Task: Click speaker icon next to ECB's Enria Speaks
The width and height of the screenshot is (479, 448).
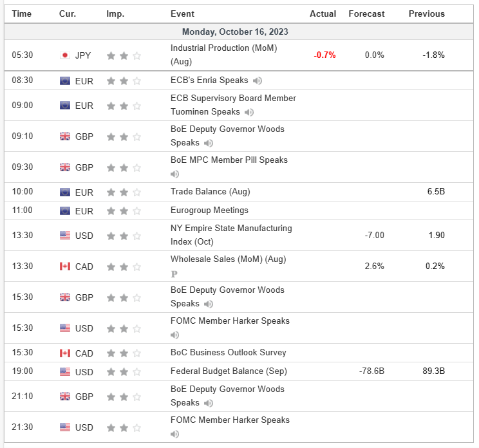Action: [258, 80]
